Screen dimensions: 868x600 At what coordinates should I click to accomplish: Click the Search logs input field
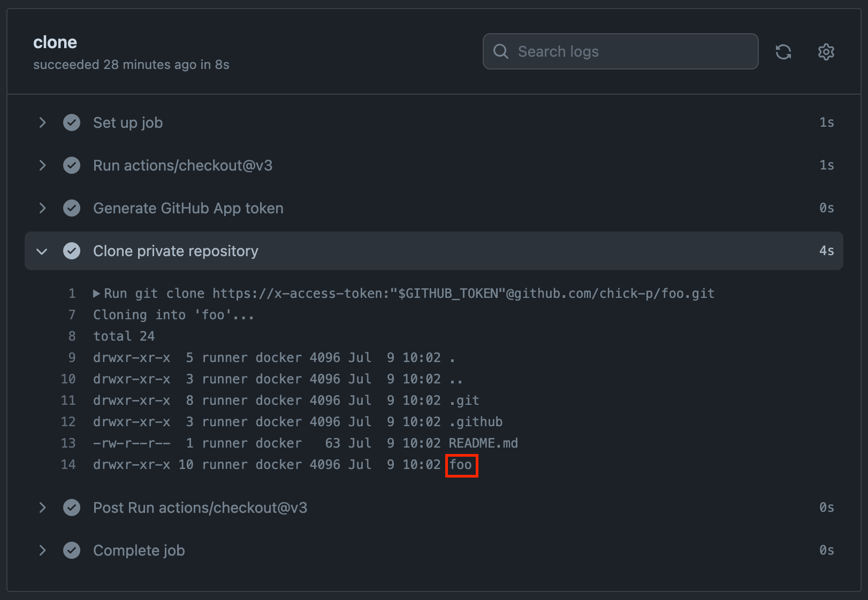(x=621, y=51)
